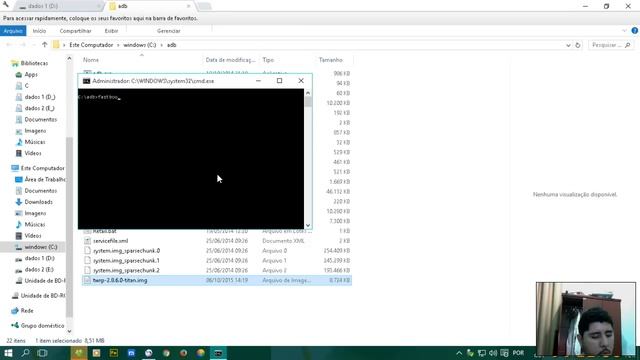This screenshot has height=360, width=640.
Task: Open dados 1 (D_) under Bibliotecas
Action: [40, 97]
